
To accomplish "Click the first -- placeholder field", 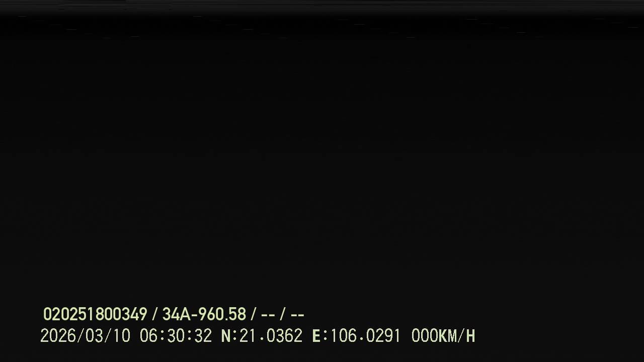I will (268, 315).
